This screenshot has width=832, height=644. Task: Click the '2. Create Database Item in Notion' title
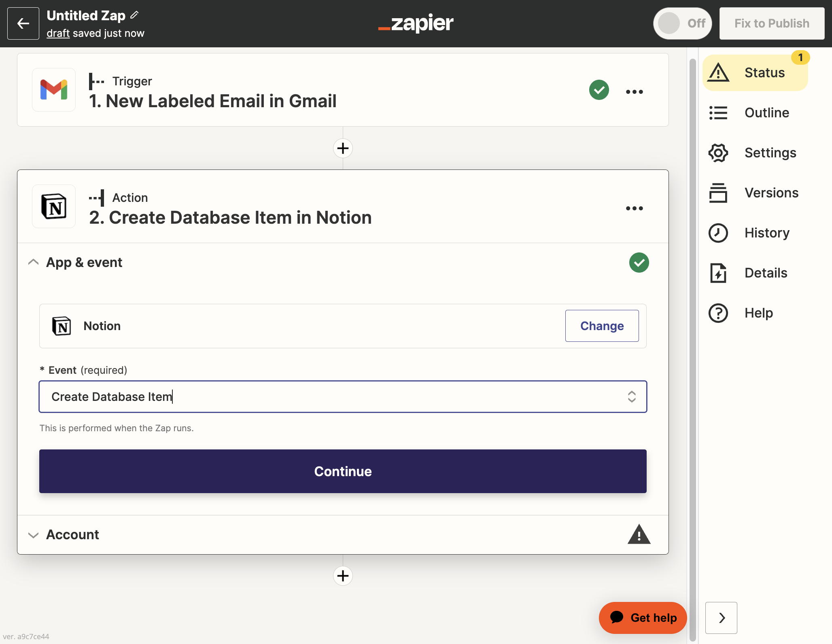[230, 217]
